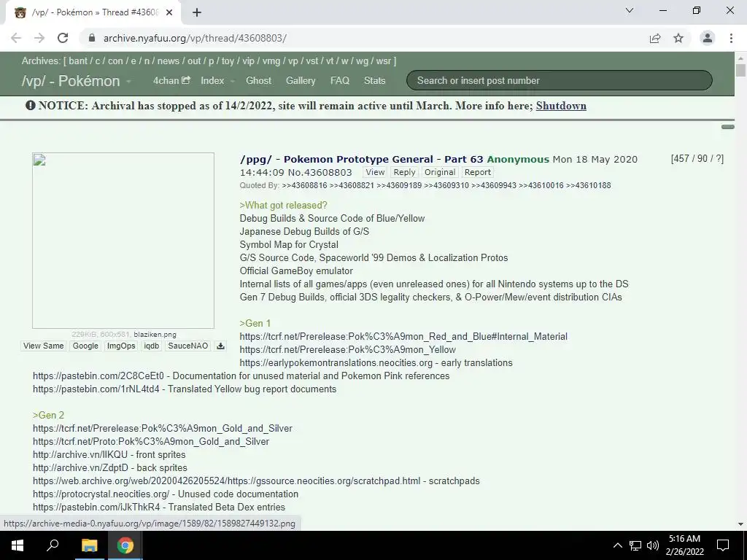This screenshot has width=747, height=560.
Task: Bookmark this tab with the star
Action: [x=678, y=38]
